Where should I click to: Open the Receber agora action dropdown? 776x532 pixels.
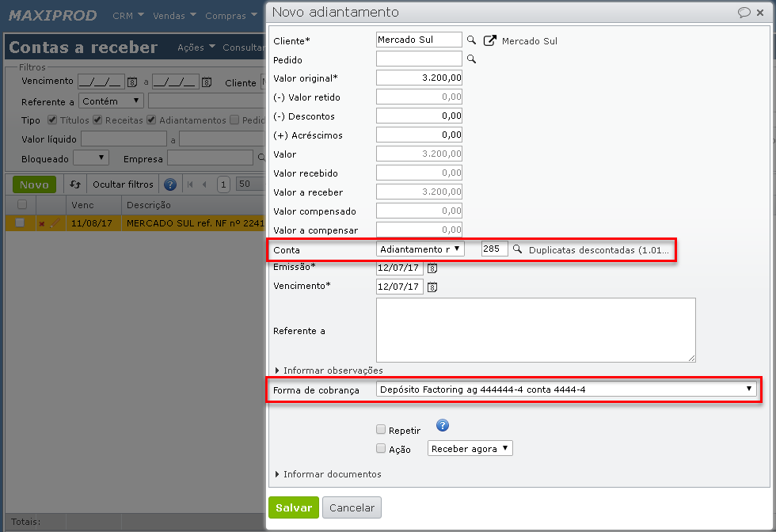point(470,448)
